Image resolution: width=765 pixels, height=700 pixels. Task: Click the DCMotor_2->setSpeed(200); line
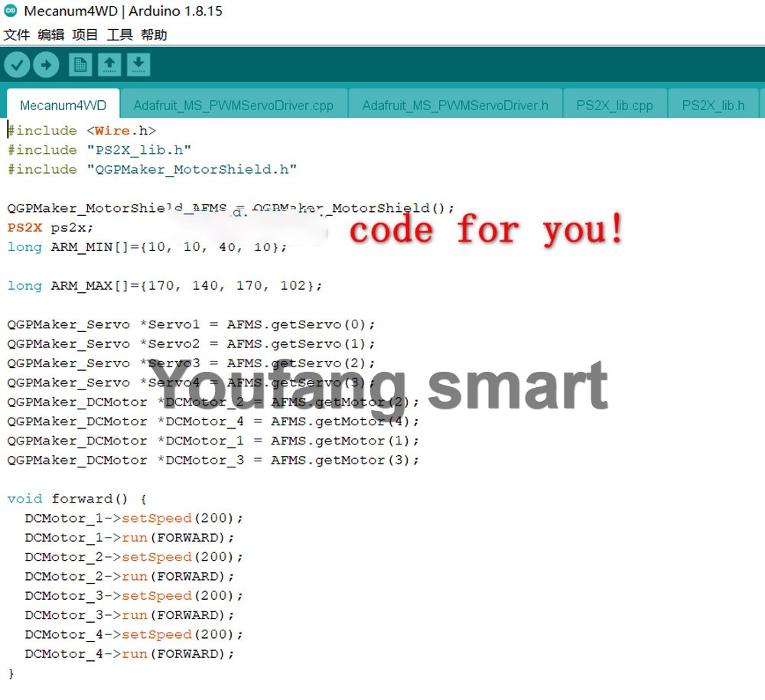coord(134,557)
